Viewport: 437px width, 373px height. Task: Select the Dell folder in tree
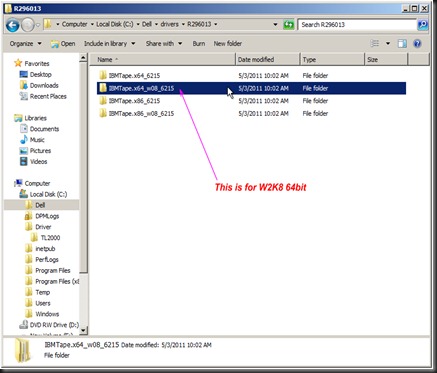pos(40,205)
